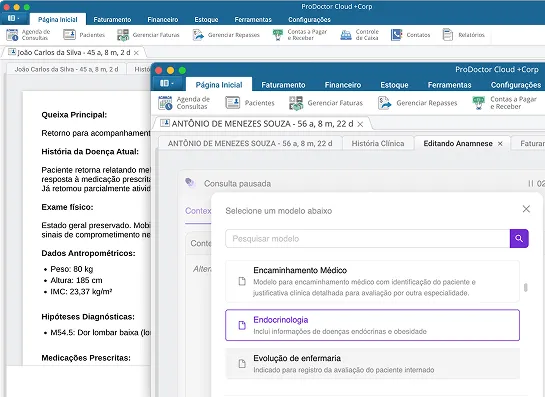Switch to Estoque tab in front window
The width and height of the screenshot is (545, 397).
click(394, 85)
